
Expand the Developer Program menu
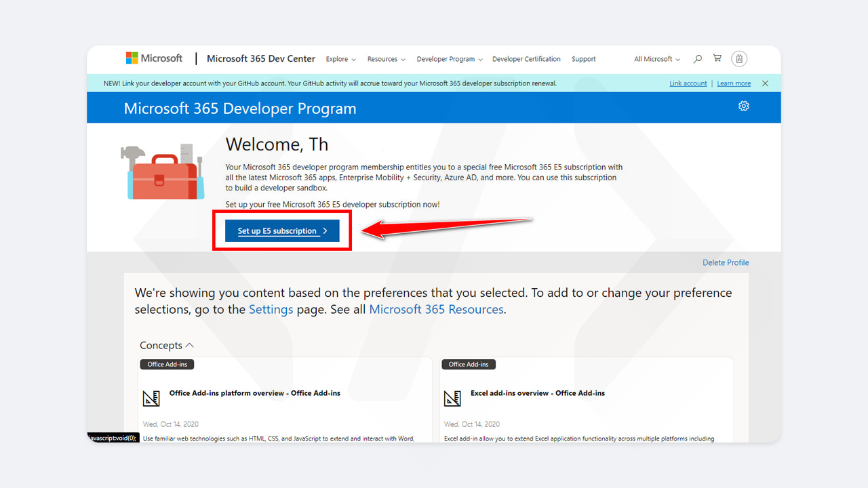(450, 59)
